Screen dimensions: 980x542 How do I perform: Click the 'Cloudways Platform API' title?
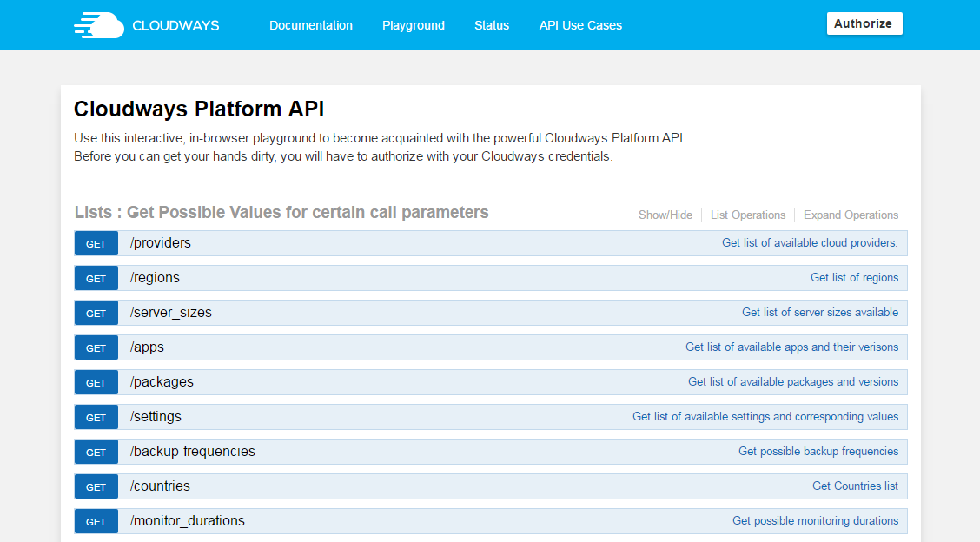click(x=199, y=109)
